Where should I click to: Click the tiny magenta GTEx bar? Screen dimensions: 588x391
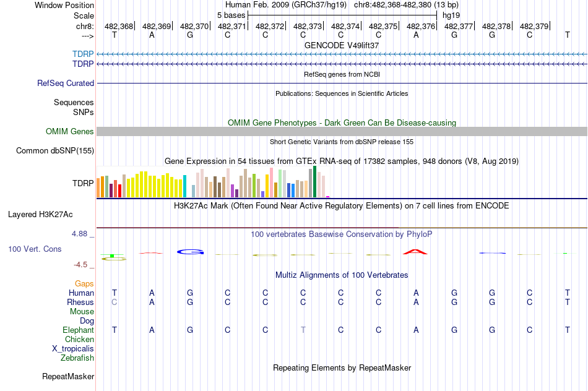(328, 197)
